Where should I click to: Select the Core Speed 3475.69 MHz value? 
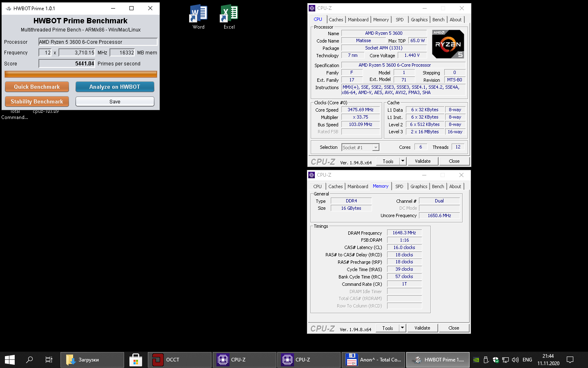point(361,110)
